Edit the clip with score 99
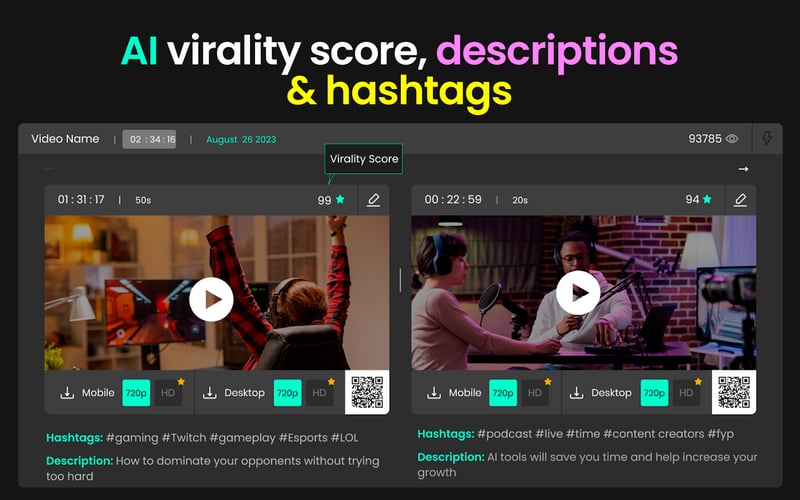800x500 pixels. click(x=373, y=200)
